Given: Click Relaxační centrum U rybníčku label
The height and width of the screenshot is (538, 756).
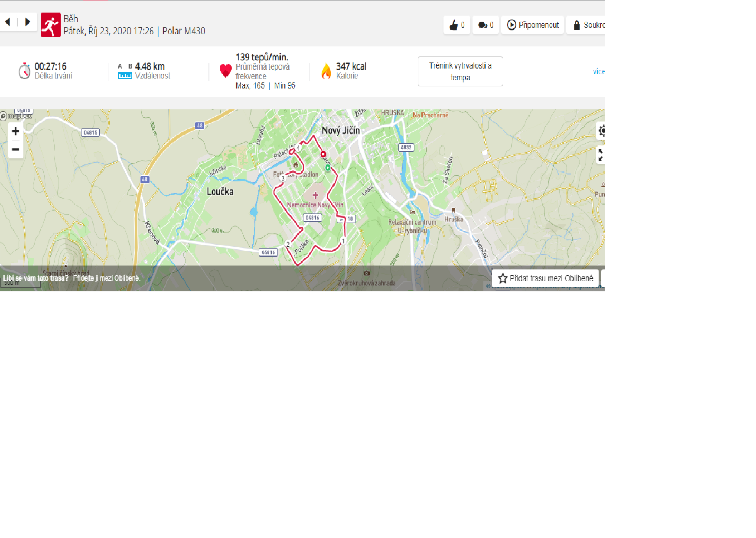Looking at the screenshot, I should click(x=412, y=226).
